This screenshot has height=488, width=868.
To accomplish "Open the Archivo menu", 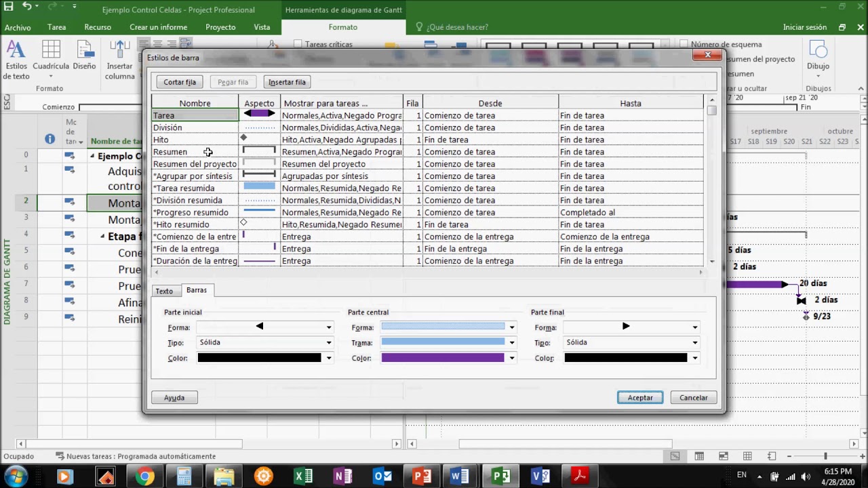I will (x=18, y=27).
